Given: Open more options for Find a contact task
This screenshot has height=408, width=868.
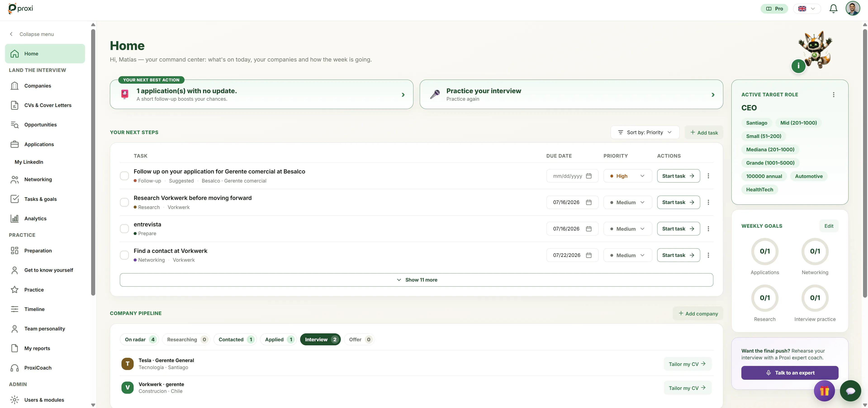Looking at the screenshot, I should [708, 255].
